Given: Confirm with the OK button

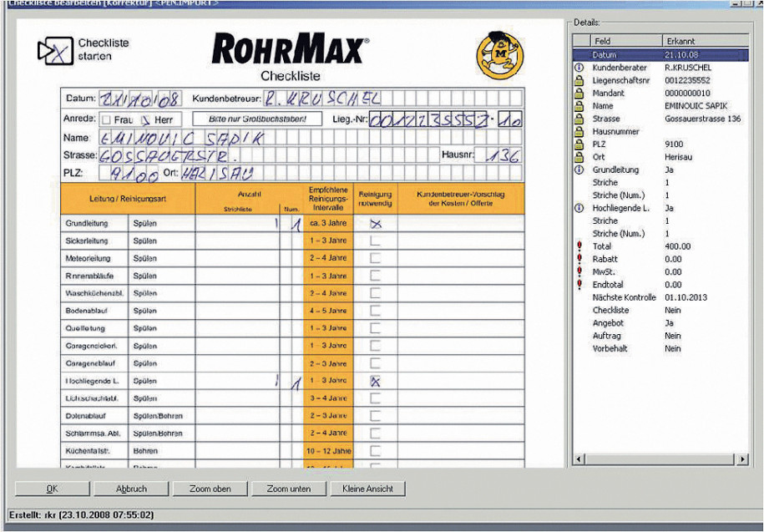Looking at the screenshot, I should click(x=52, y=489).
